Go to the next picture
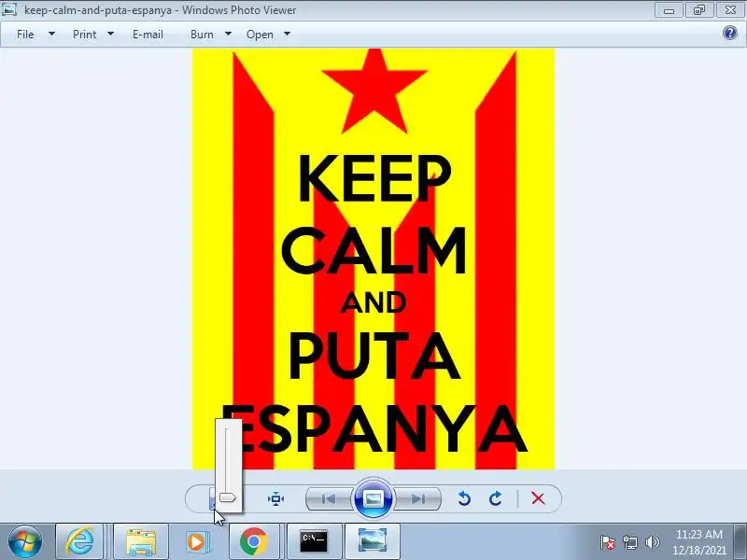Viewport: 747px width, 560px height. 417,498
